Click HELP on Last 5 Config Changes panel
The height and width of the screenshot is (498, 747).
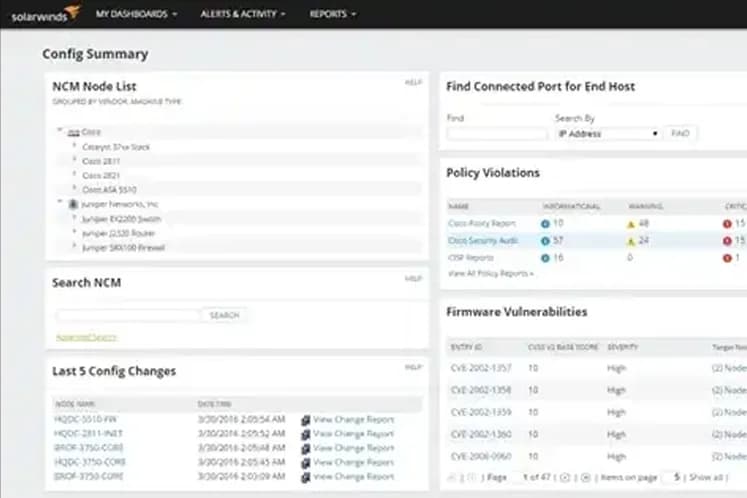coord(413,367)
